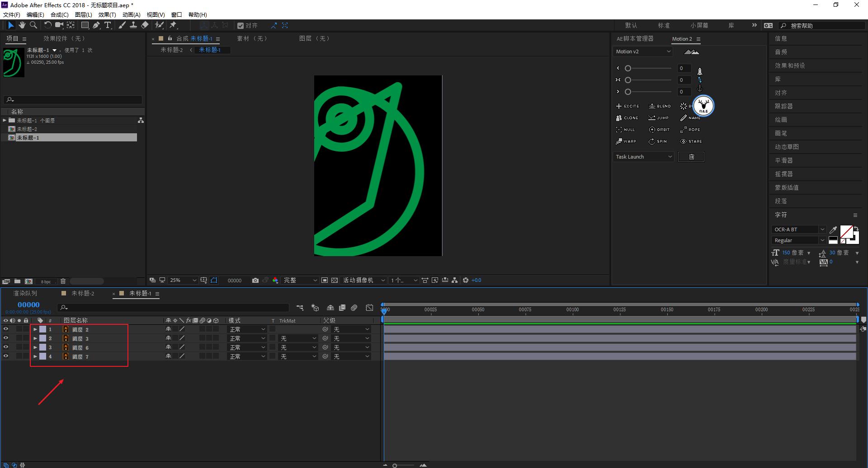The image size is (868, 468).
Task: Open the Motion v2 dropdown
Action: click(643, 51)
